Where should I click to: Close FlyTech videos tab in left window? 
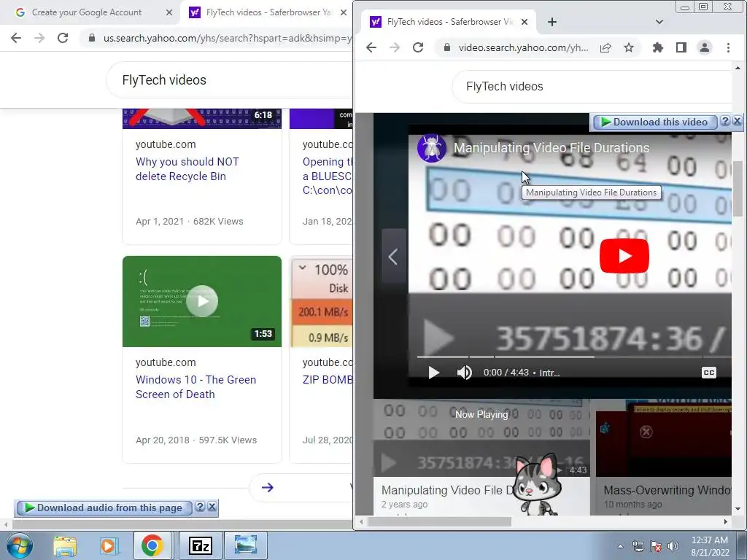pyautogui.click(x=344, y=12)
